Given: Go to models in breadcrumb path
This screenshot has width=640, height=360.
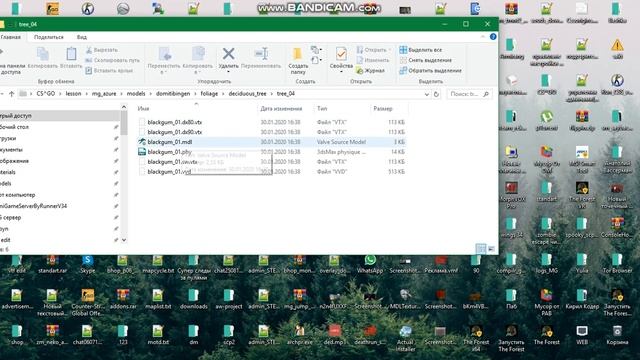Looking at the screenshot, I should [x=136, y=94].
